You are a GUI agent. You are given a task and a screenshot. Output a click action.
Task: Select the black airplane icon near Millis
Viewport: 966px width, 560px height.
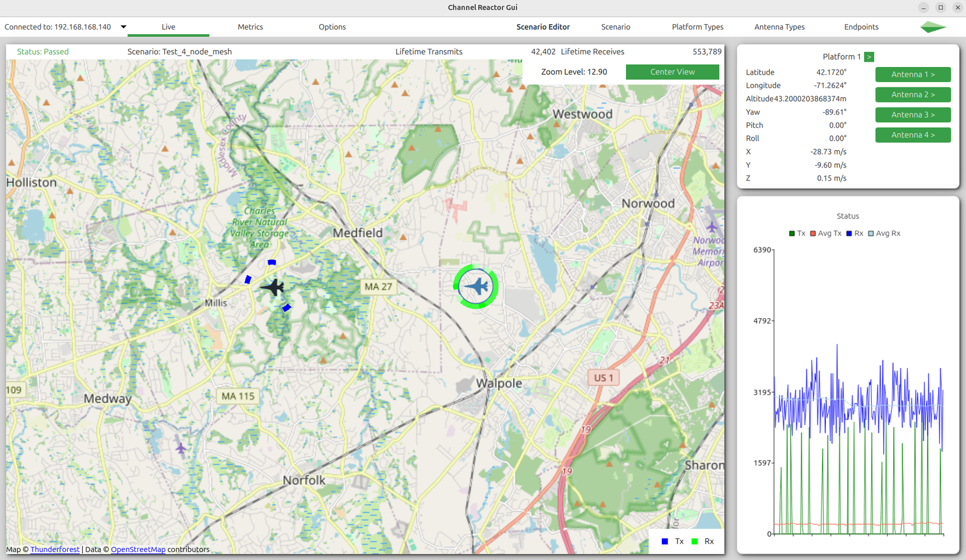pyautogui.click(x=273, y=288)
